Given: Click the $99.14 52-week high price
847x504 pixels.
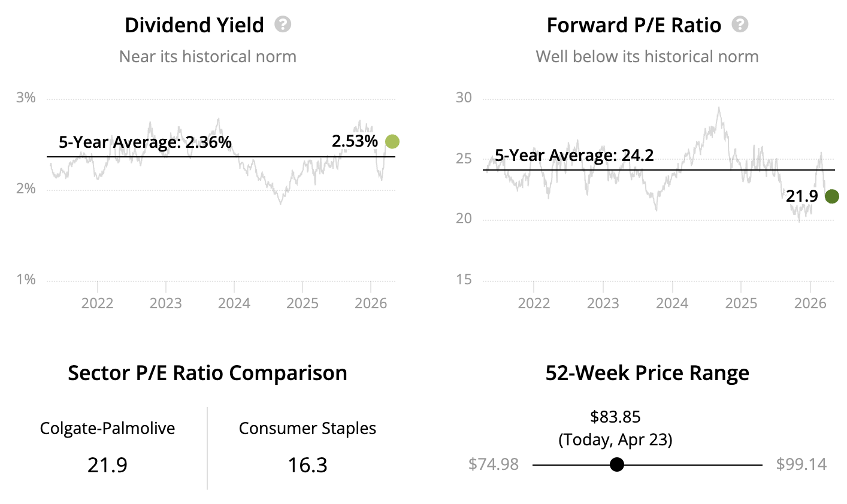Looking at the screenshot, I should tap(801, 464).
